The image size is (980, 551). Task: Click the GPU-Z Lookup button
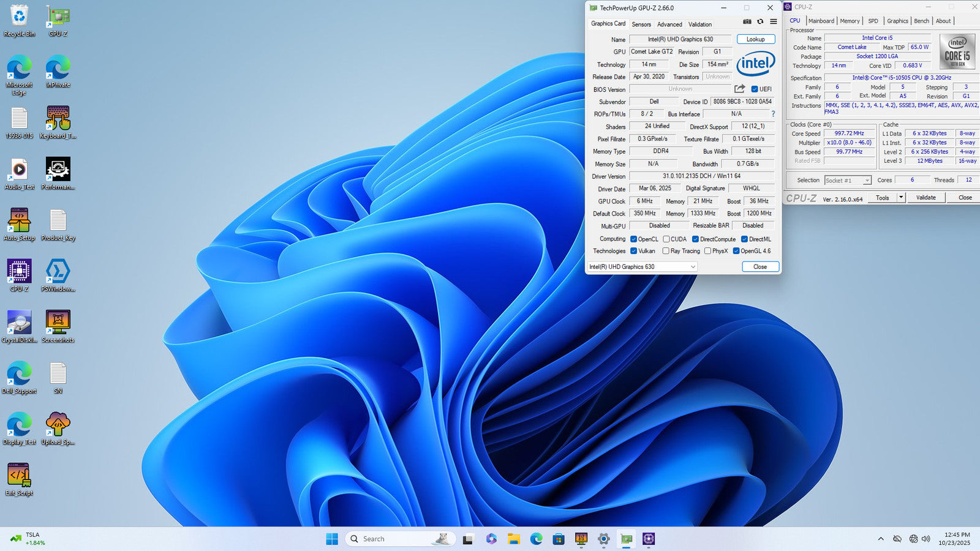tap(755, 39)
